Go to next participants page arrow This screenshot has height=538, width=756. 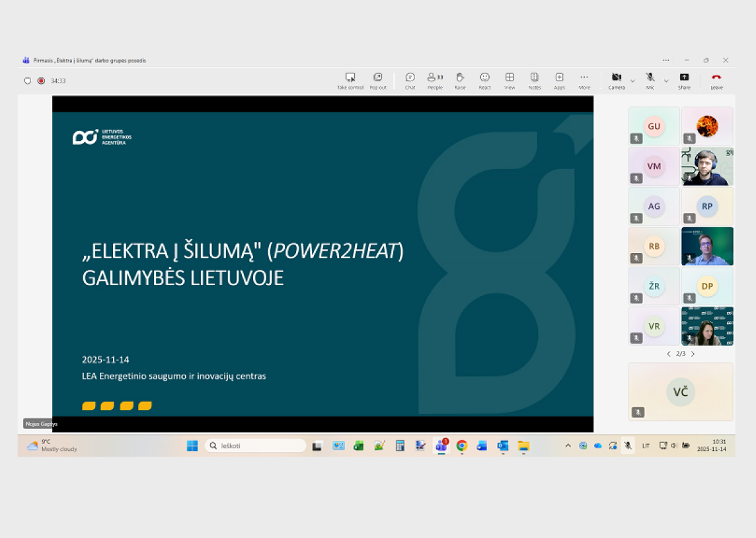point(693,354)
